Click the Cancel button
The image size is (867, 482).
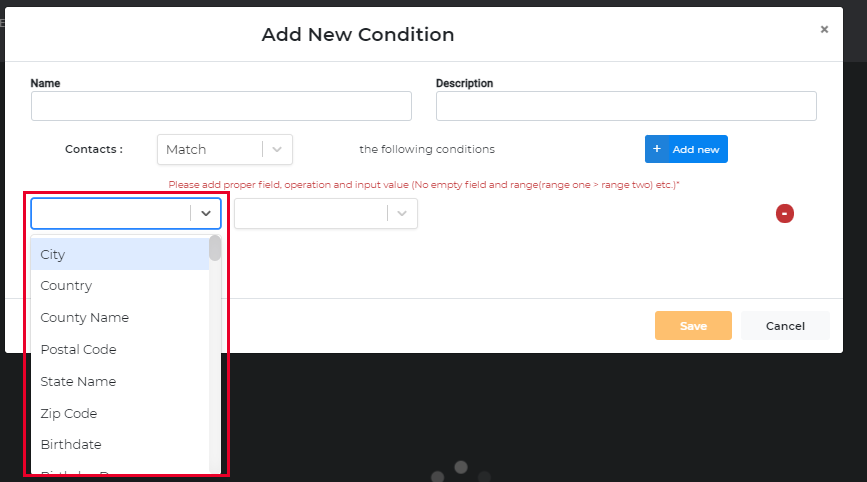[x=785, y=326]
